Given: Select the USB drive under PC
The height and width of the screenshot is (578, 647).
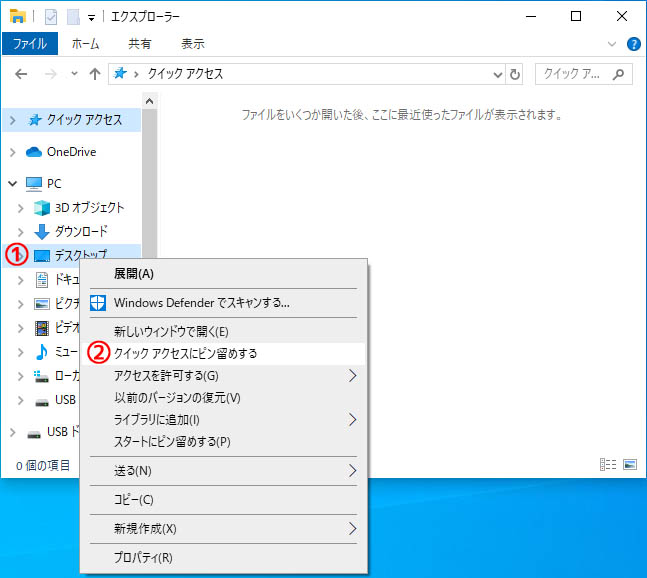Looking at the screenshot, I should point(56,400).
